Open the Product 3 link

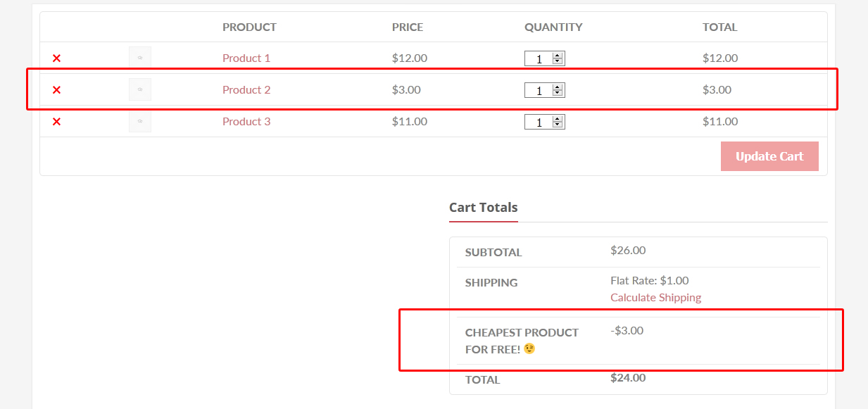tap(246, 121)
